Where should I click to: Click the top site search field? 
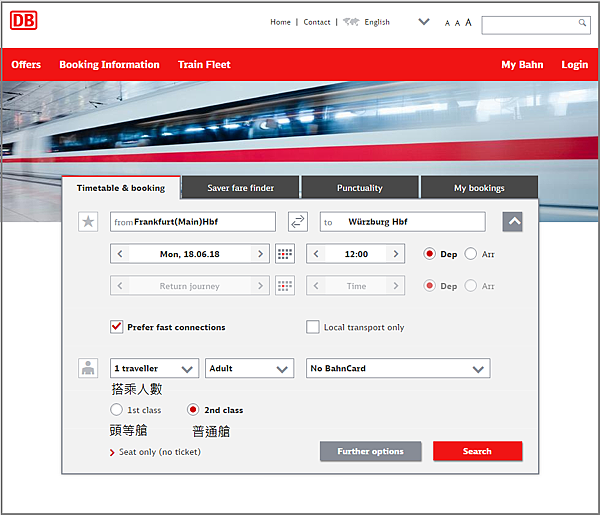click(x=536, y=25)
